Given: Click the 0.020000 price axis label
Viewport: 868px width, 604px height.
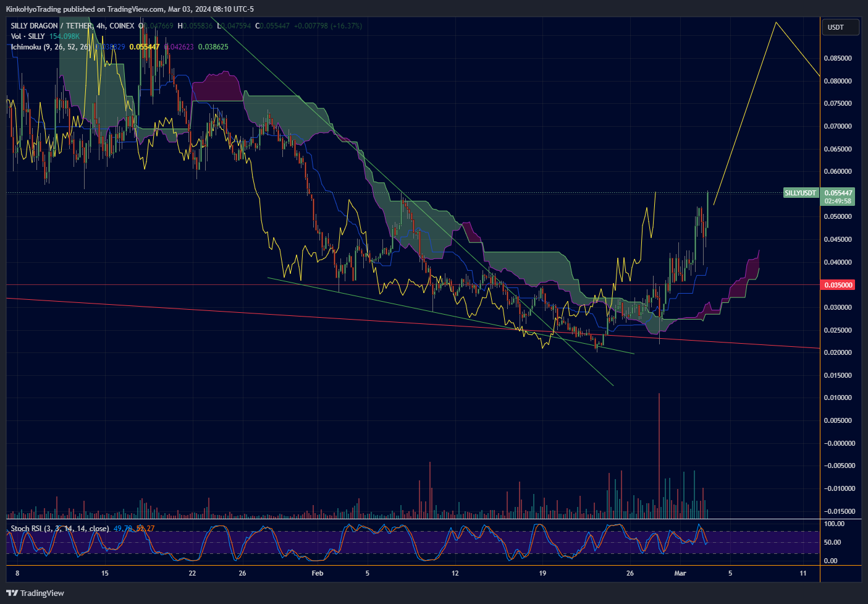Looking at the screenshot, I should click(838, 353).
